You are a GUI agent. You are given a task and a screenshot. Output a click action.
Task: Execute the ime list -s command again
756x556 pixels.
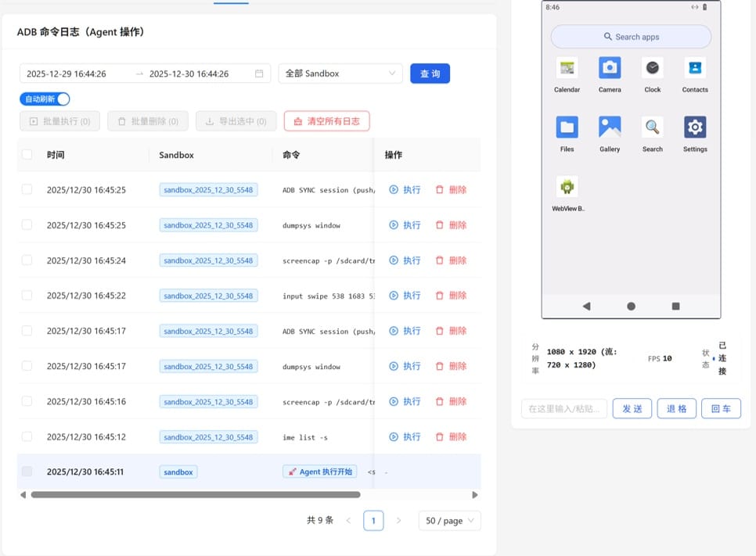pyautogui.click(x=406, y=436)
